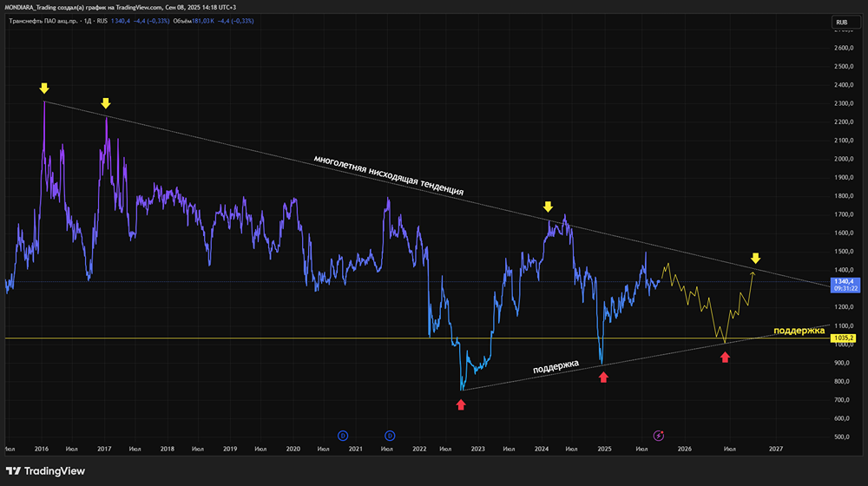
Task: Click the −4,4 (−0,33%) value after the volume
Action: tap(236, 21)
